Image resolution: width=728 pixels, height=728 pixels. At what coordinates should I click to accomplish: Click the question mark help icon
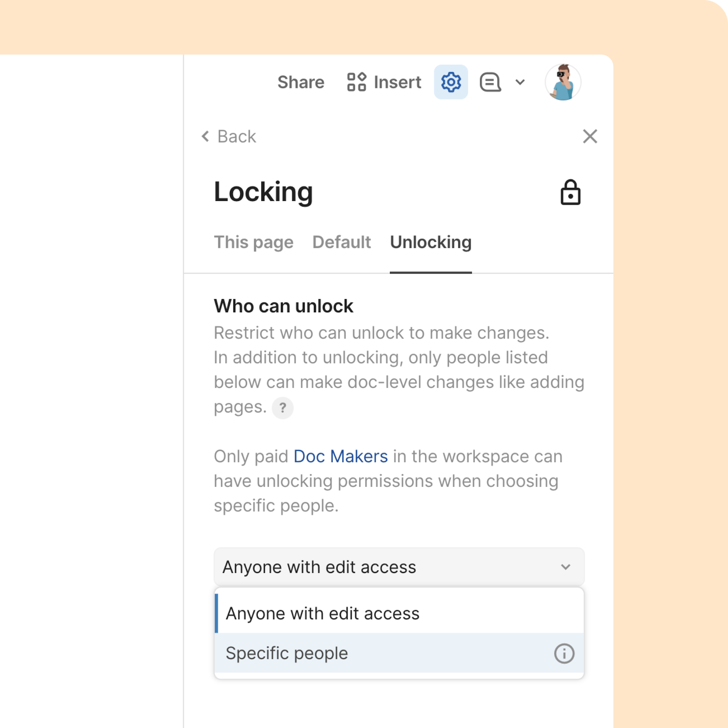coord(282,408)
